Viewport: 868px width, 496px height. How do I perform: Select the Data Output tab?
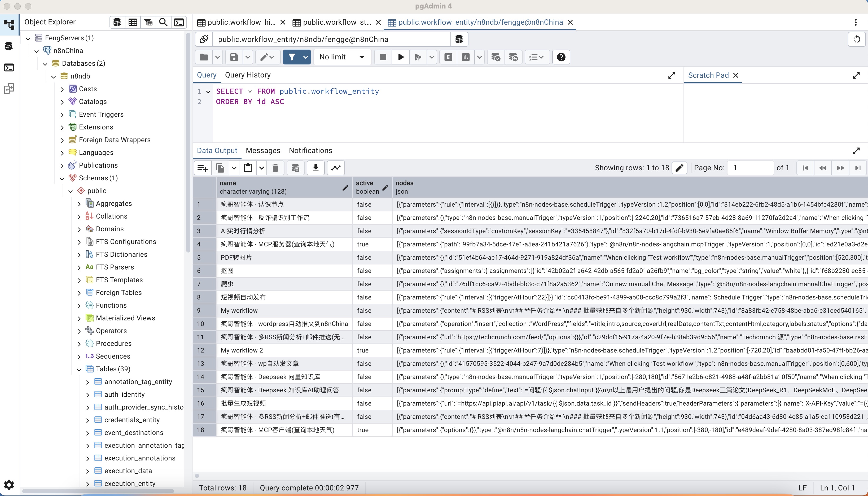point(217,151)
